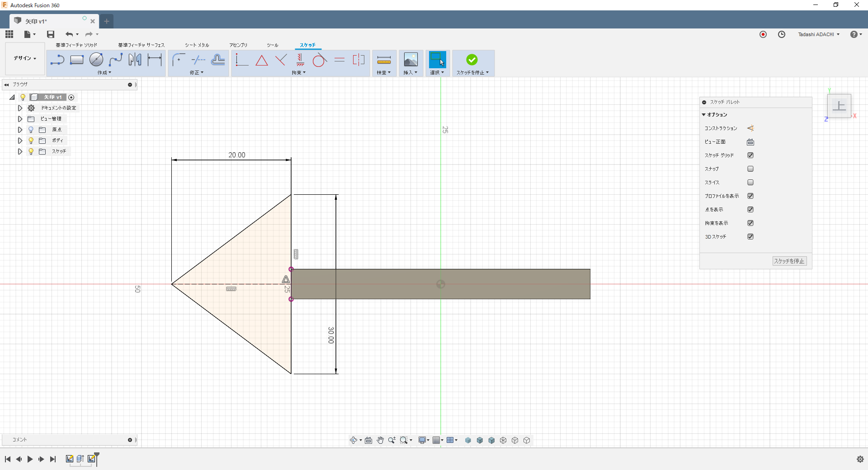Select the Sketch Dimension tool
This screenshot has width=868, height=470.
[x=155, y=60]
